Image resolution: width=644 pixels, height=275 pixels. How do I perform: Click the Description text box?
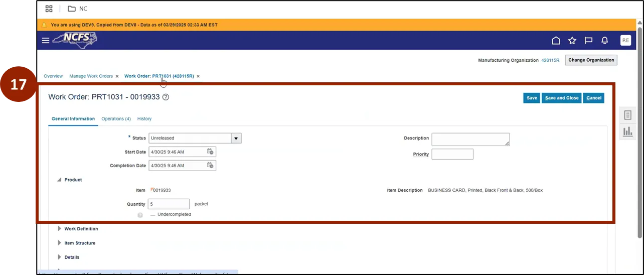(x=470, y=140)
